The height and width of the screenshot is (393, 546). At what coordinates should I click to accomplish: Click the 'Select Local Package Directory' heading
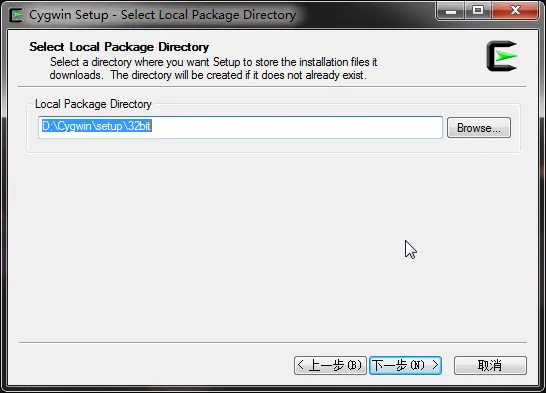119,47
